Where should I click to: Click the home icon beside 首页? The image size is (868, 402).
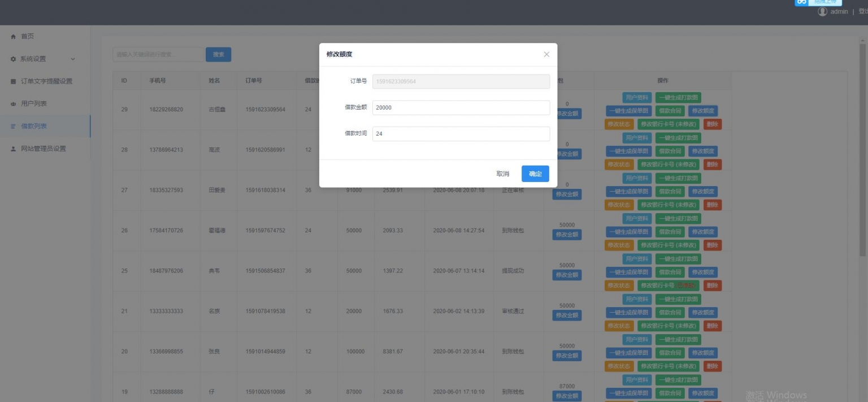14,36
